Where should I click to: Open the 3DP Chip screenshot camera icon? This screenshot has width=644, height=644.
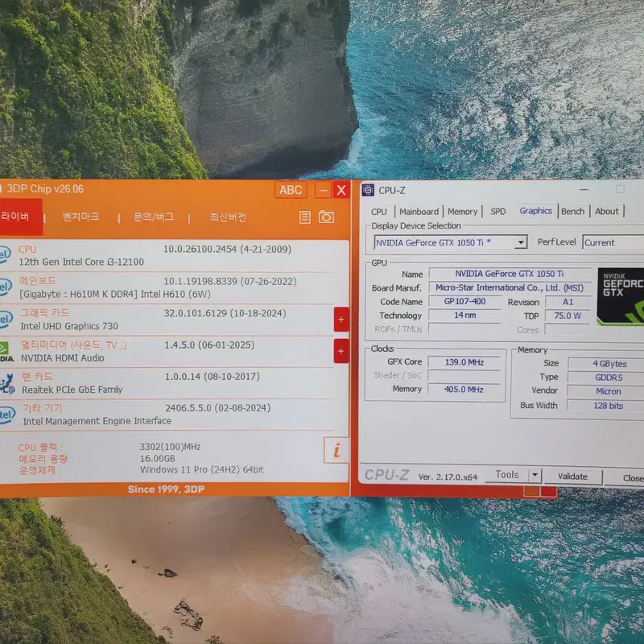(327, 217)
